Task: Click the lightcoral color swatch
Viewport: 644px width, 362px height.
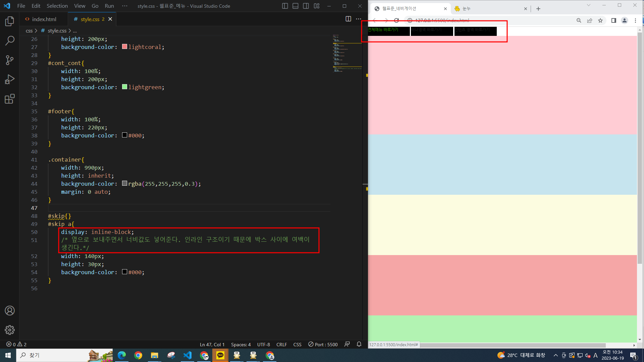Action: click(x=124, y=47)
